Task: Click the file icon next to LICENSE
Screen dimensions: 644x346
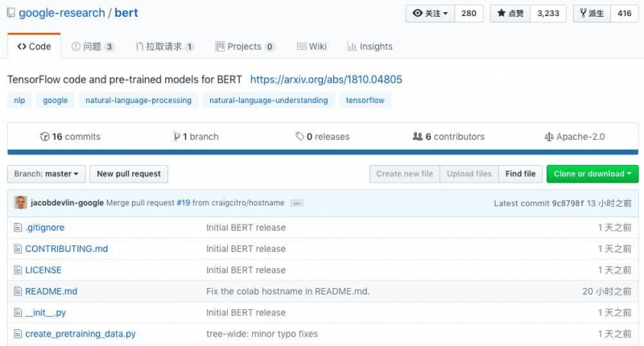Action: [x=18, y=270]
